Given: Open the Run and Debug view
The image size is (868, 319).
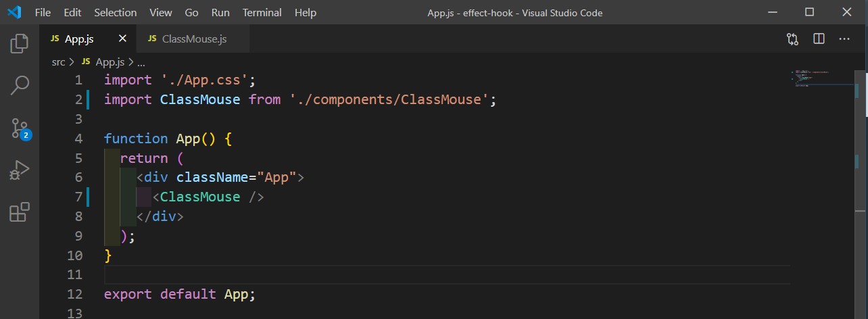Looking at the screenshot, I should pos(20,170).
